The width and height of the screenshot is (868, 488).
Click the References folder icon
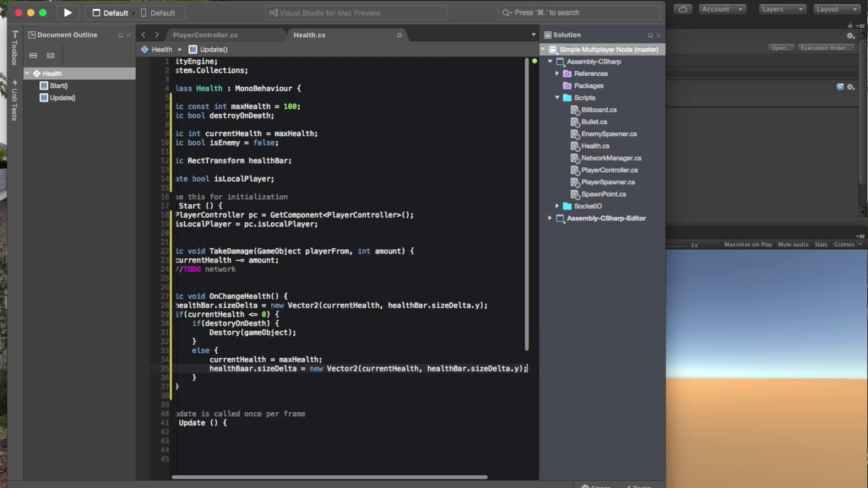pyautogui.click(x=568, y=74)
